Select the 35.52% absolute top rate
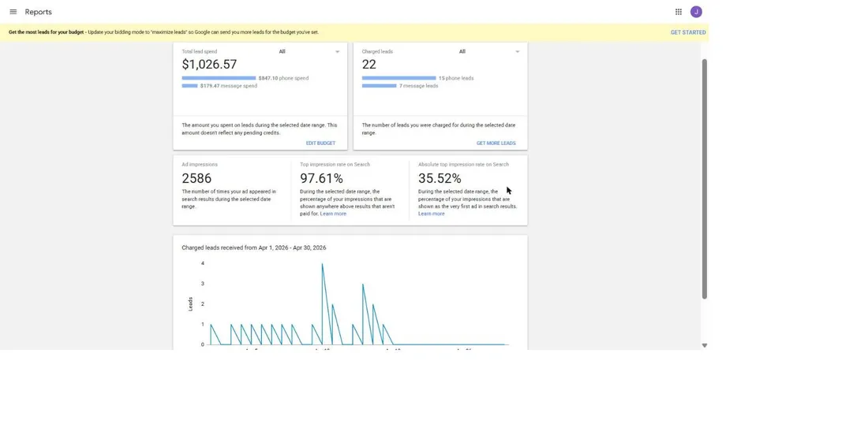 point(440,179)
